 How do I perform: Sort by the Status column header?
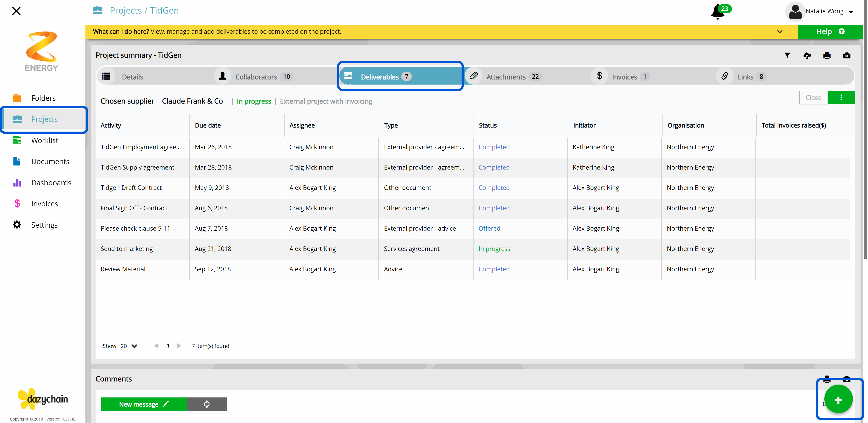488,125
